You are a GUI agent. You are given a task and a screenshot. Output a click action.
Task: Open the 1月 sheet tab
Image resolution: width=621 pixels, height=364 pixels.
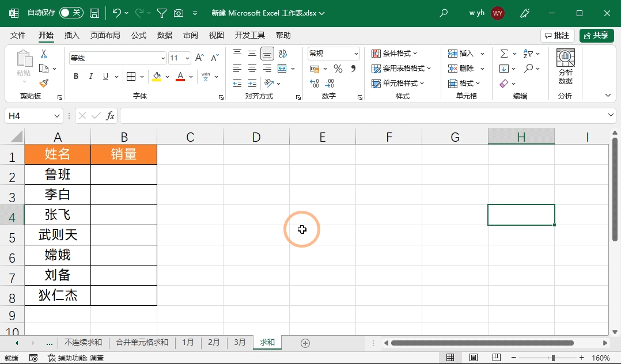[188, 342]
